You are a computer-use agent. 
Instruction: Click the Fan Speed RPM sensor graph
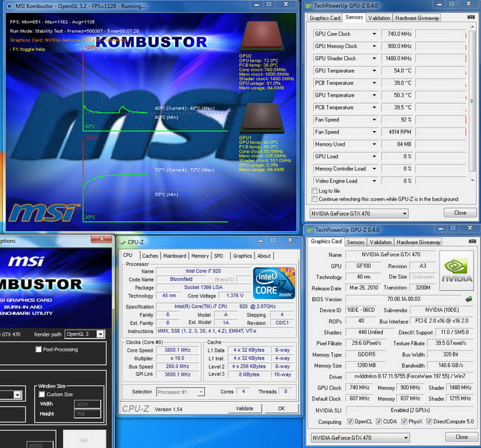[441, 132]
